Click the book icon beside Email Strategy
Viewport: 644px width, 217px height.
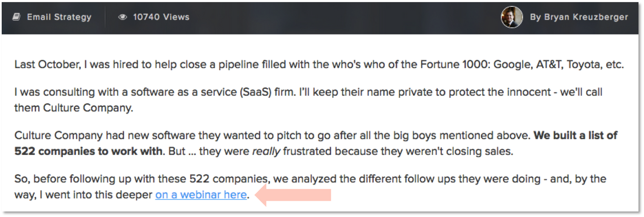(x=16, y=17)
